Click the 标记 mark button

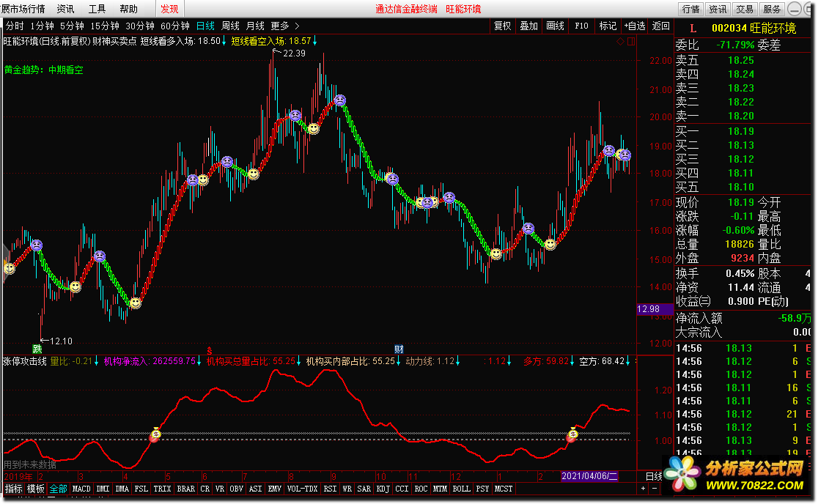[608, 26]
